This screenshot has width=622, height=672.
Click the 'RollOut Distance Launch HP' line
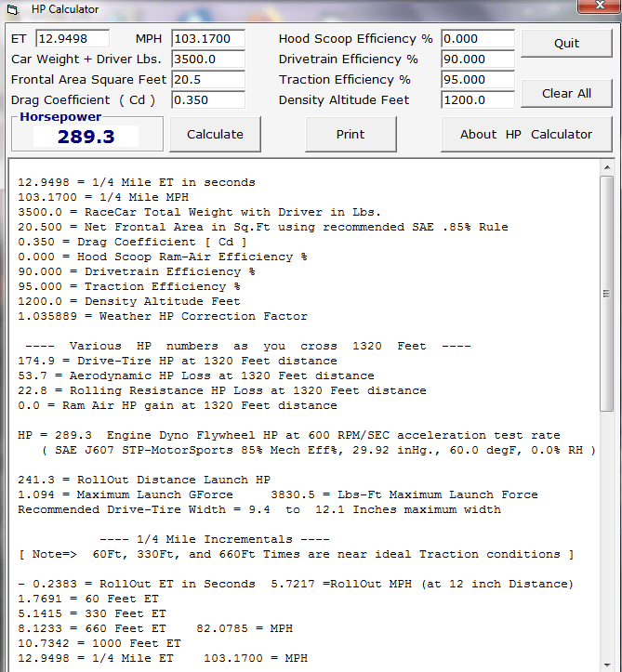click(144, 480)
